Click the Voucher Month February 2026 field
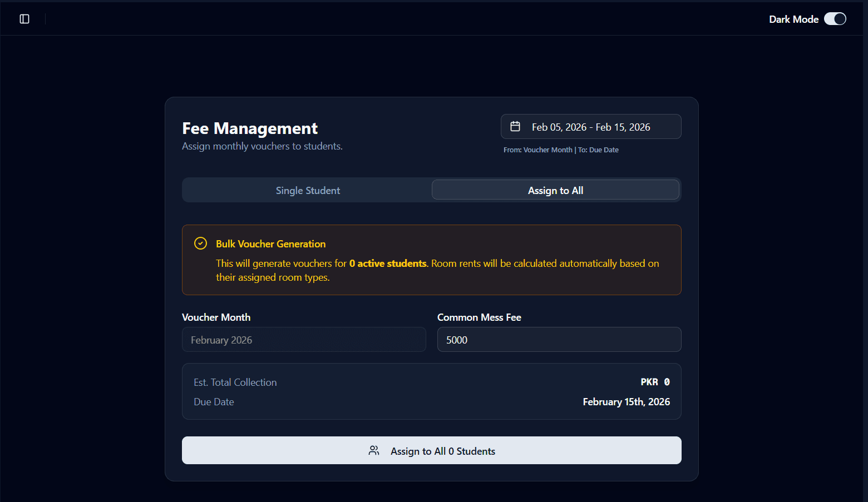 (303, 340)
